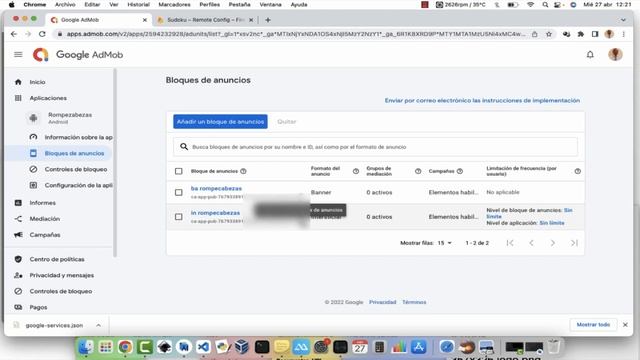Go to last page of table
The width and height of the screenshot is (640, 360).
click(574, 243)
